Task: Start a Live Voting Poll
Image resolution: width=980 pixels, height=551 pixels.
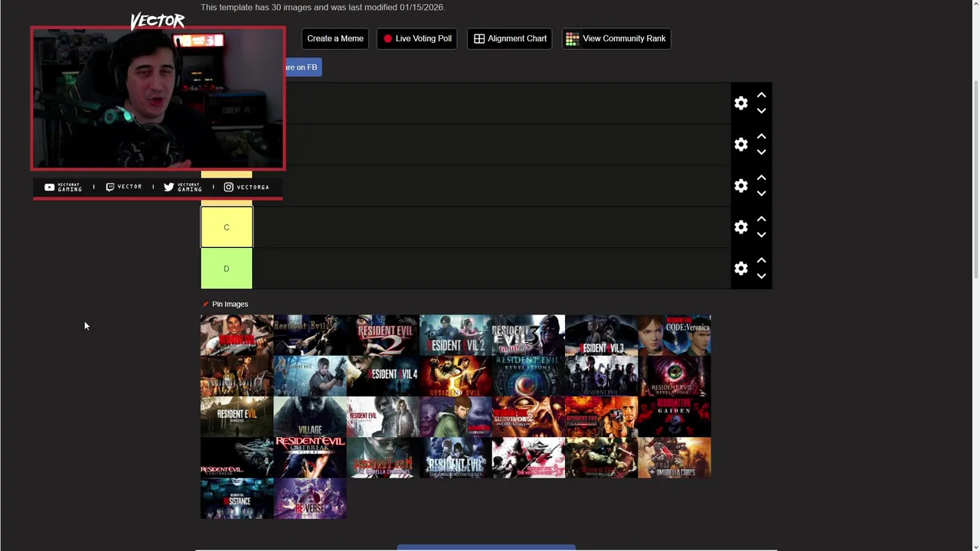Action: click(x=417, y=39)
